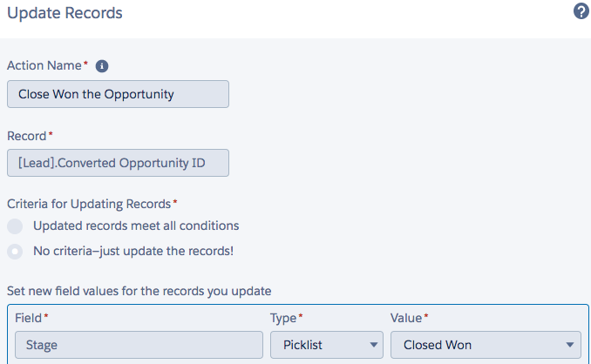Click the Record field showing Converted Opportunity ID
Image resolution: width=591 pixels, height=364 pixels.
click(x=118, y=162)
